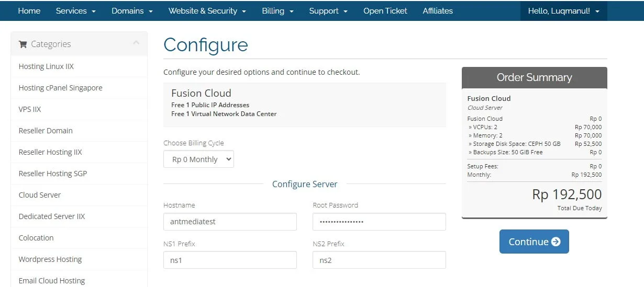
Task: Open the Support dropdown menu
Action: click(328, 10)
